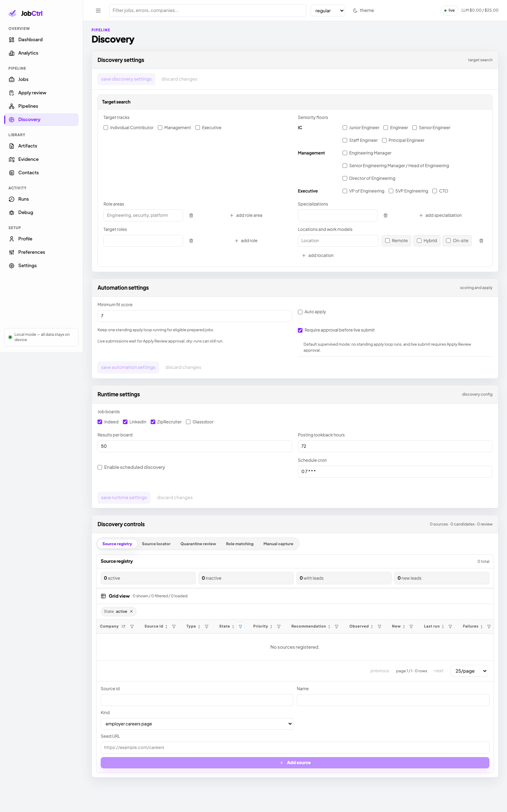This screenshot has height=812, width=507.
Task: Enable scheduled discovery checkbox
Action: pyautogui.click(x=100, y=467)
